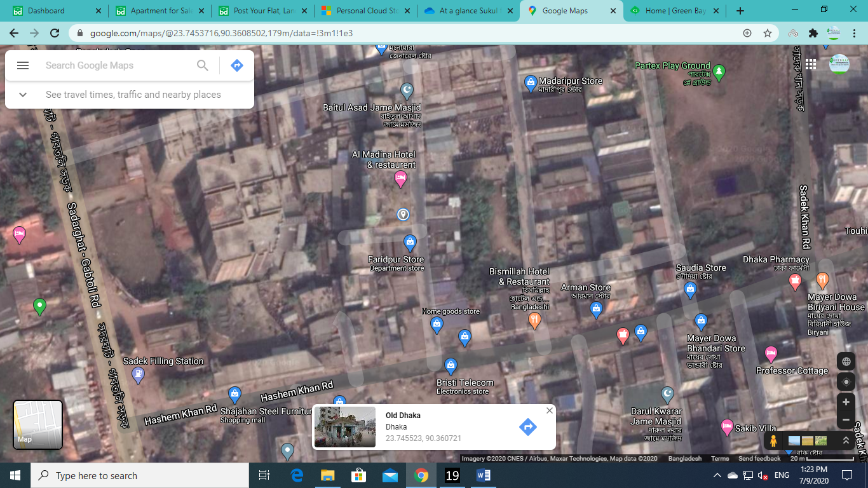Click the Send feedback link

(x=759, y=459)
